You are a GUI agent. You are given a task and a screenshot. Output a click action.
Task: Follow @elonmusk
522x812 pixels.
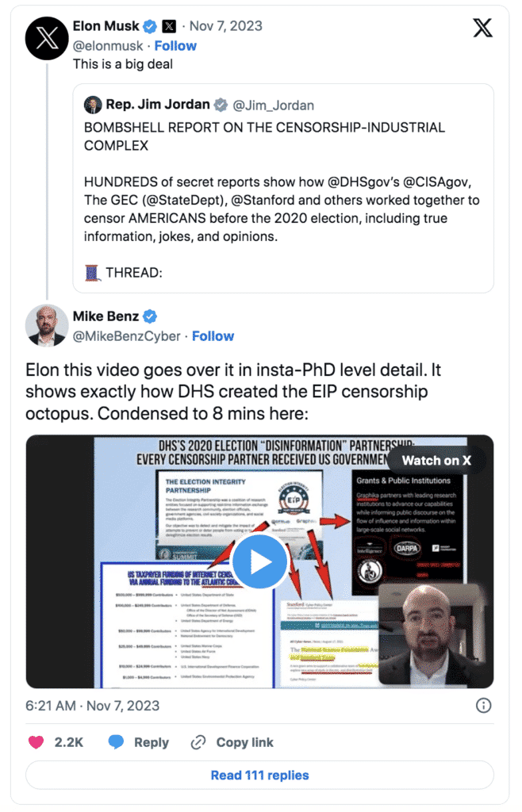175,45
